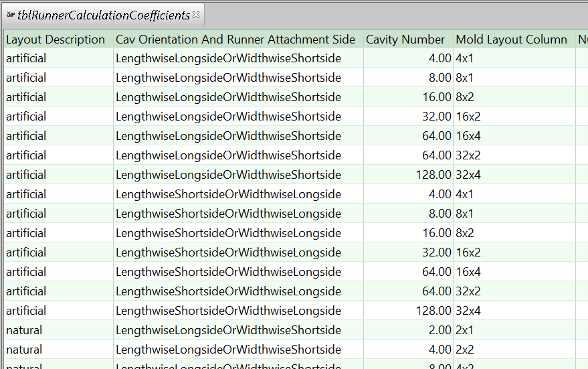Select the first row's artificial Layout Description cell

point(27,58)
